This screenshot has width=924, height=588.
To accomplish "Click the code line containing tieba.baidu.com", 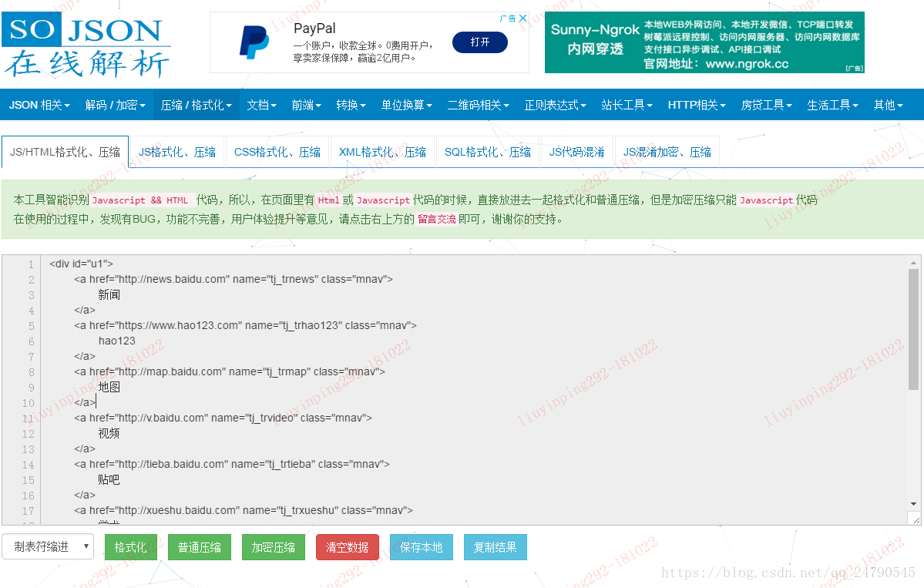I will click(x=232, y=464).
